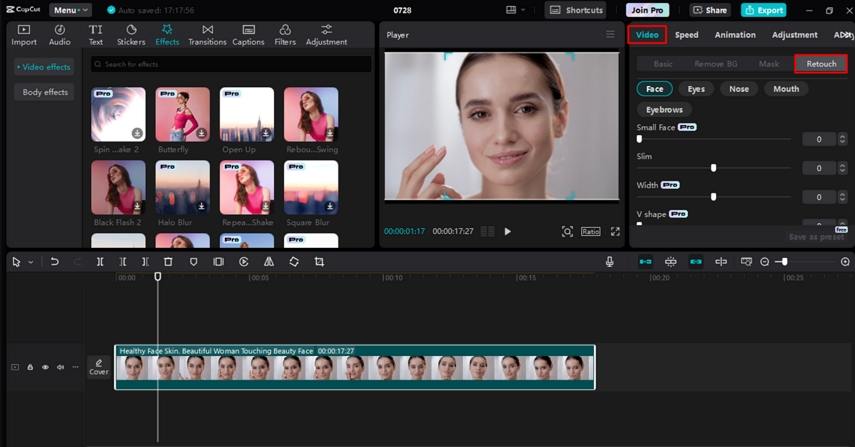This screenshot has width=855, height=447.
Task: Select the Eyebrows retouch category
Action: click(x=664, y=110)
